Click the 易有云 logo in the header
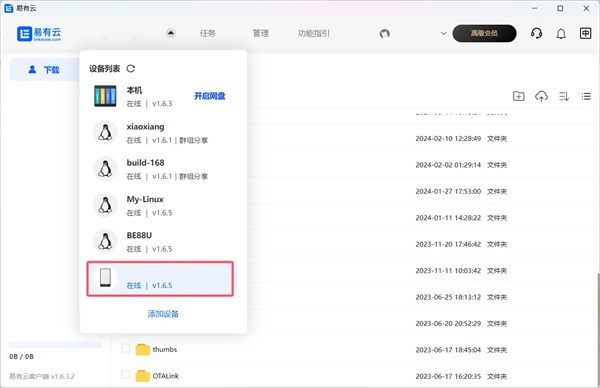The image size is (600, 388). point(39,34)
